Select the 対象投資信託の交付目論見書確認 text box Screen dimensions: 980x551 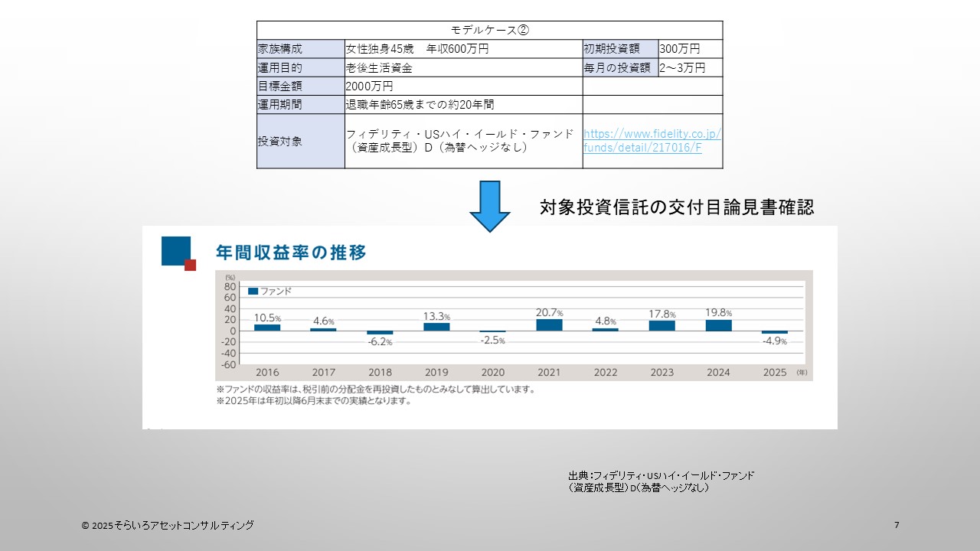[676, 207]
